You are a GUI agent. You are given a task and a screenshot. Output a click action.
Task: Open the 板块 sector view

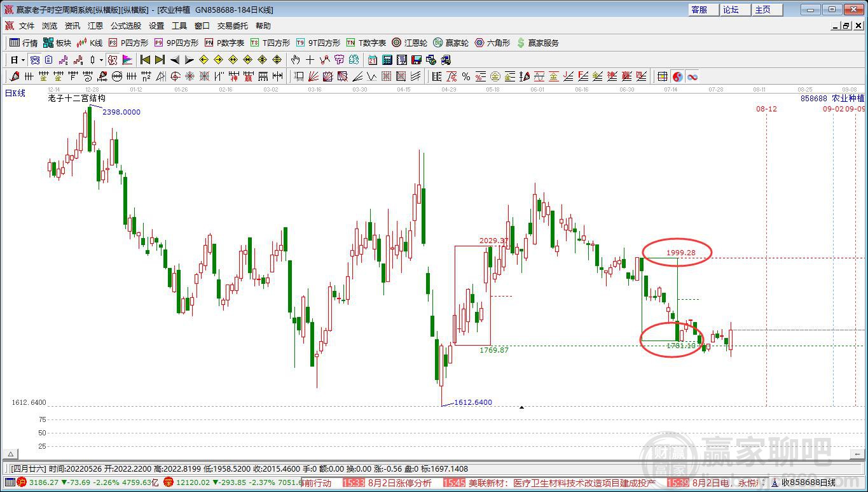[57, 43]
